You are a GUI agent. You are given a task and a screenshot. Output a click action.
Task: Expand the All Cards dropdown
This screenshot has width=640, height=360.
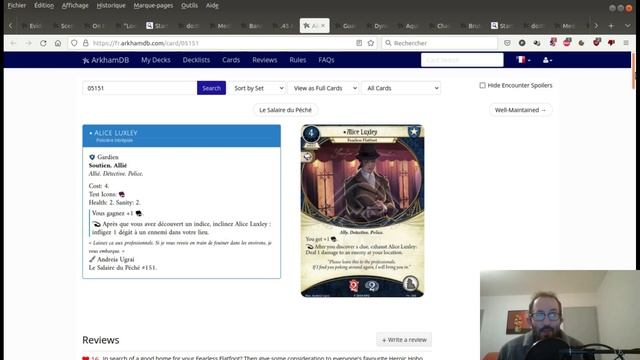401,88
